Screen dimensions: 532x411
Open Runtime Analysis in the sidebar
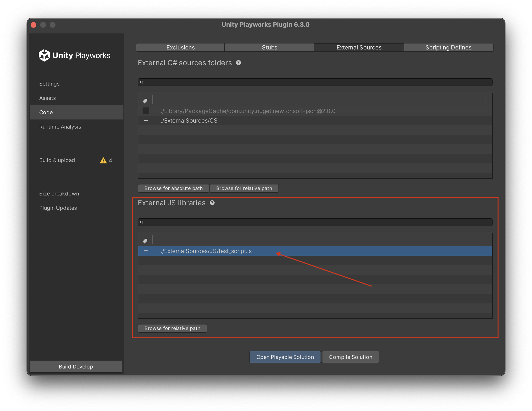pyautogui.click(x=60, y=127)
